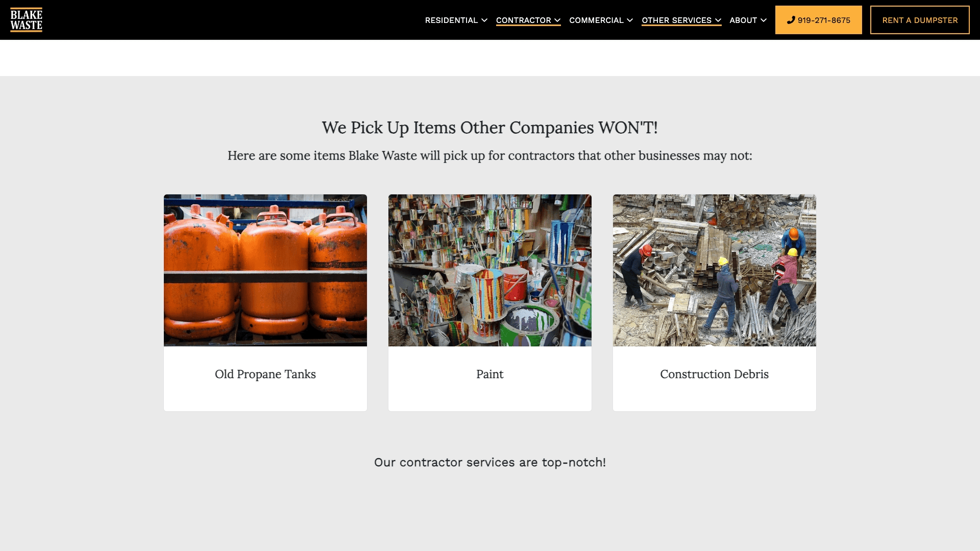Click the Blake Waste logo
Image resolution: width=980 pixels, height=551 pixels.
26,20
